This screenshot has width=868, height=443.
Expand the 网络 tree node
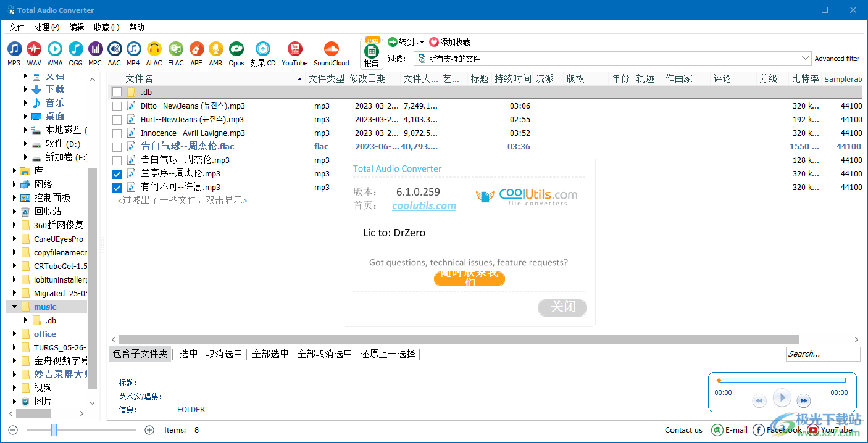click(x=15, y=184)
